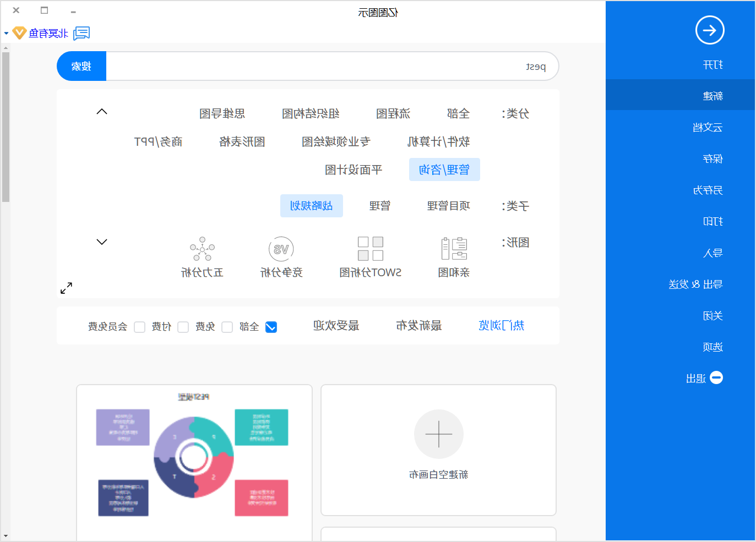Open the PEST模型 template thumbnail
The width and height of the screenshot is (756, 542).
point(194,462)
